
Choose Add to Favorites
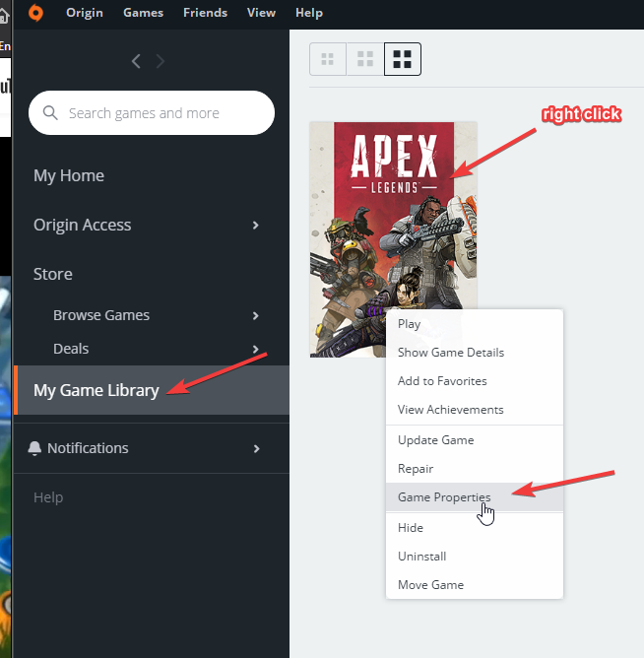[x=475, y=381]
